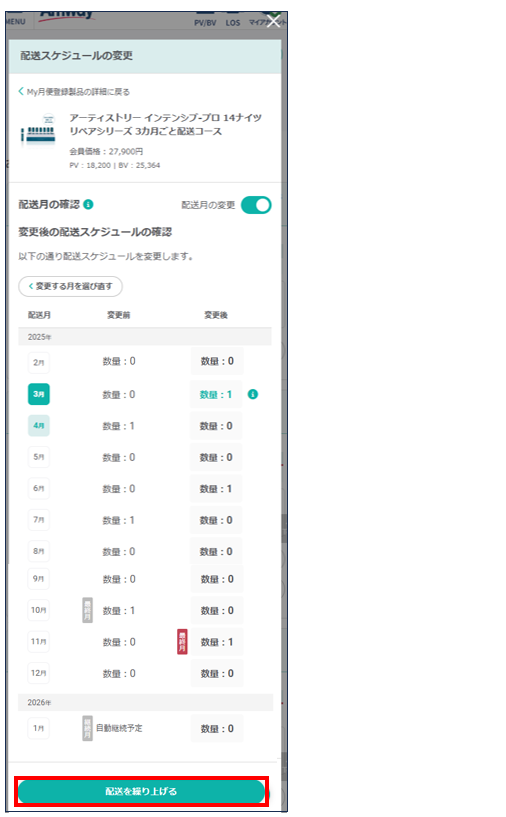Select the 4月 month chip

[x=39, y=426]
